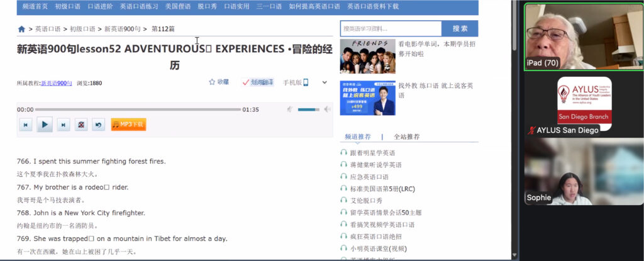Click the 搜索 search button

[460, 28]
